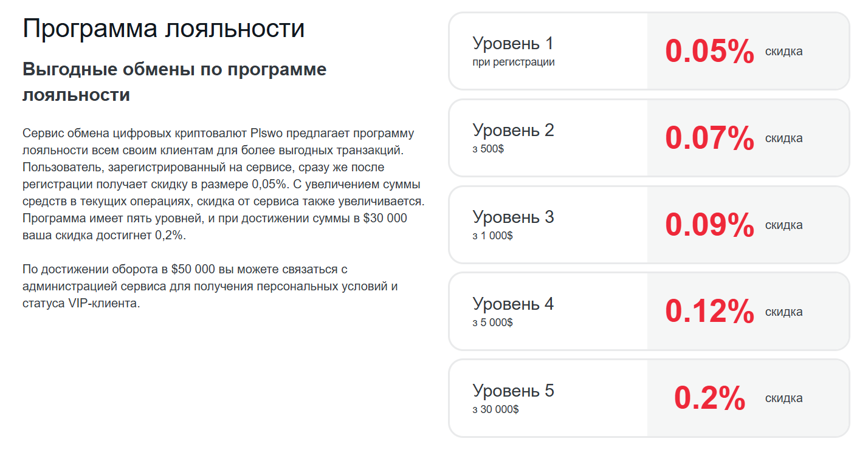868x461 pixels.
Task: Click the paragraph about VIP-клиента status
Action: coord(210,286)
